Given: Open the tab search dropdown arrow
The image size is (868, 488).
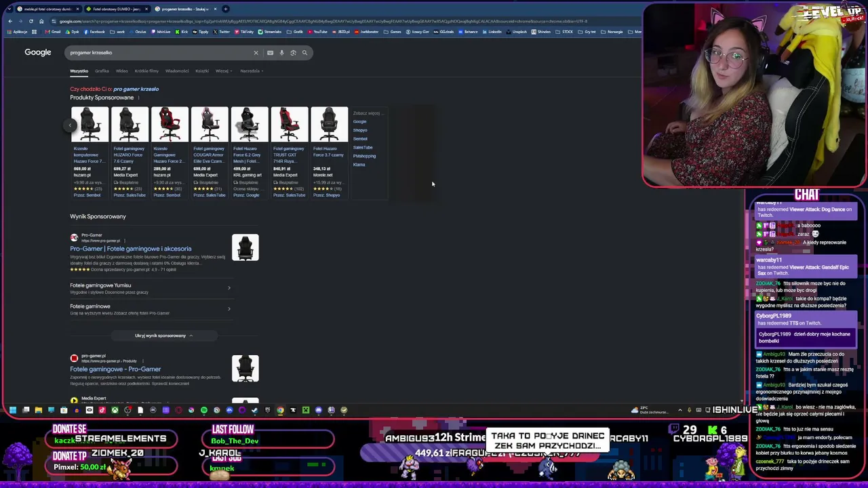Looking at the screenshot, I should tap(10, 9).
